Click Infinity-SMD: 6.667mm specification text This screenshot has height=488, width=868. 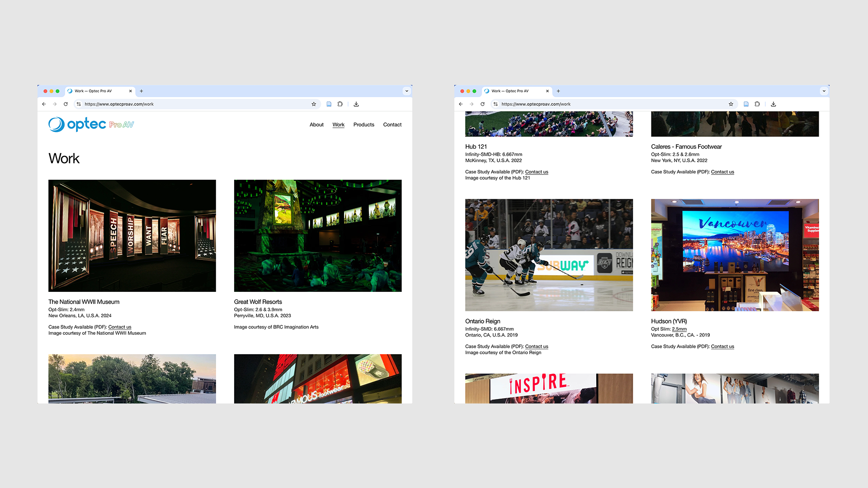490,329
